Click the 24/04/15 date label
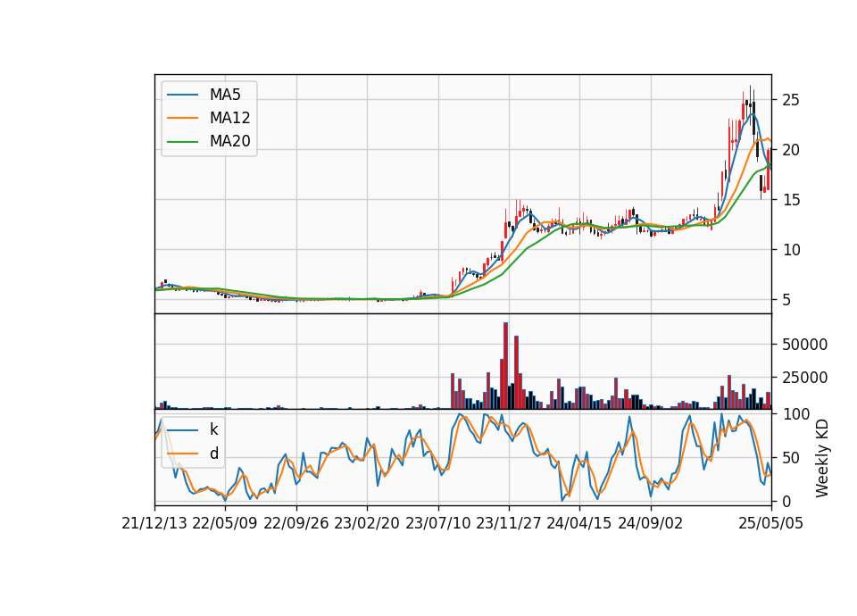 (x=579, y=523)
